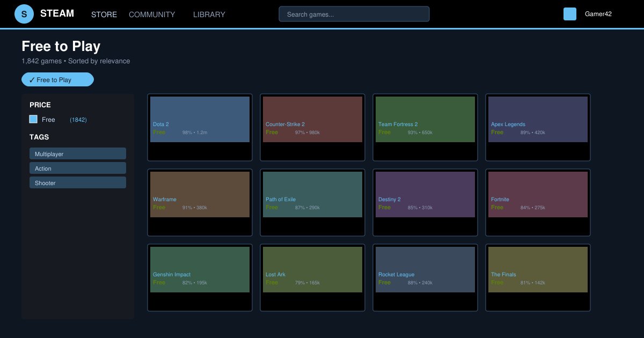
Task: Click the (1842) count next to Free
Action: coord(78,120)
